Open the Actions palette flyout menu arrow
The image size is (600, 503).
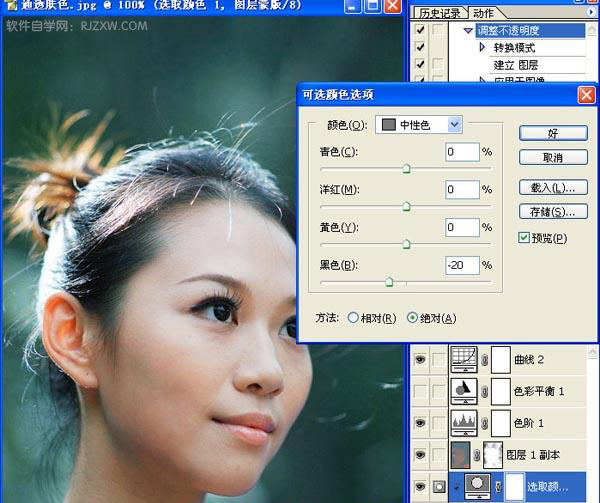click(x=591, y=12)
